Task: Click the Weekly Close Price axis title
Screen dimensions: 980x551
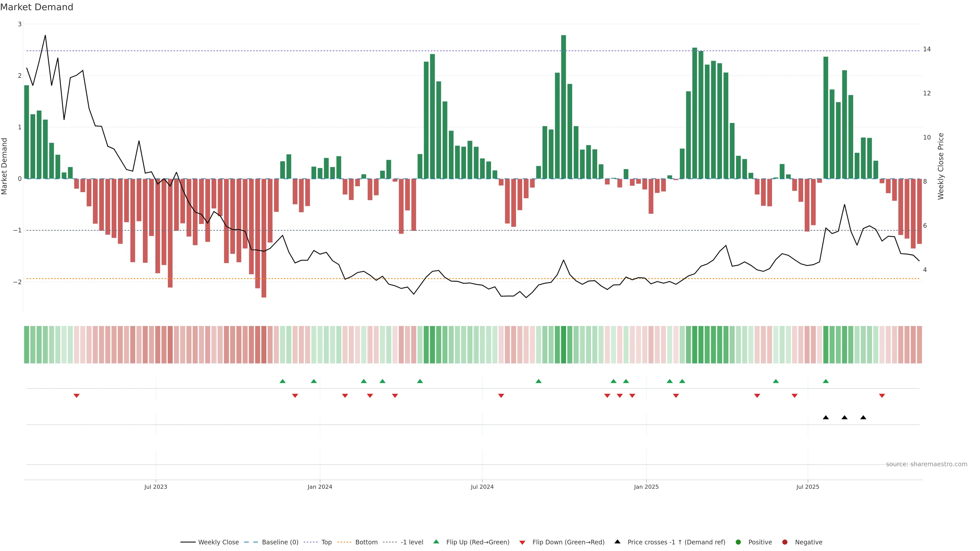Action: [940, 166]
